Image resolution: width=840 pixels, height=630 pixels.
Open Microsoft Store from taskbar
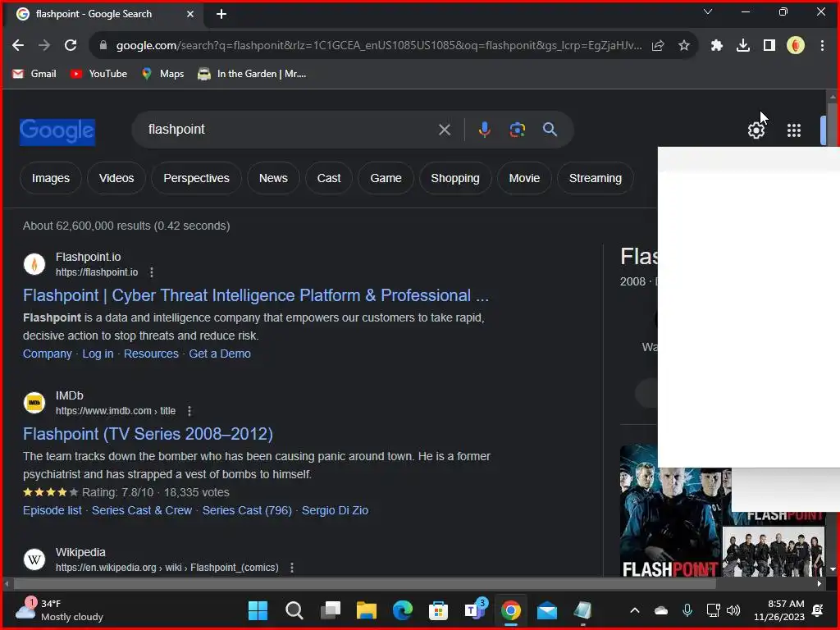(438, 610)
